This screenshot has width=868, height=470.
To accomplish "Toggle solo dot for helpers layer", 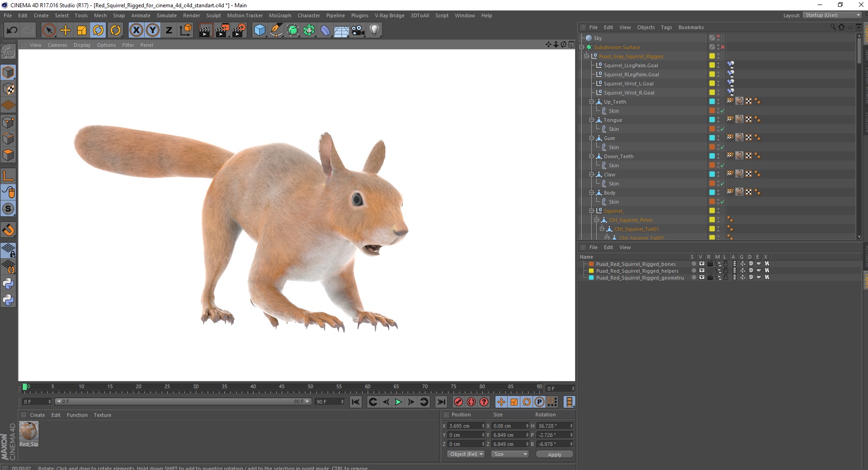I will pos(693,271).
